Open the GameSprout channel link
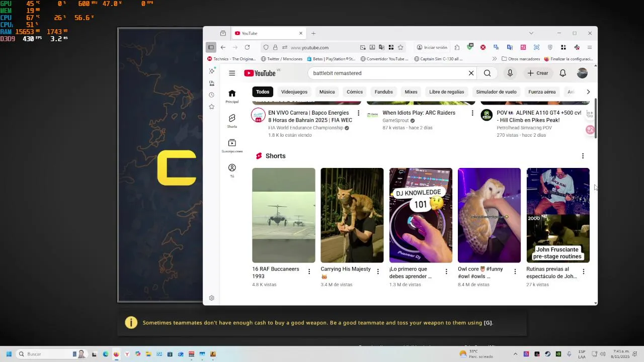 [x=395, y=121]
